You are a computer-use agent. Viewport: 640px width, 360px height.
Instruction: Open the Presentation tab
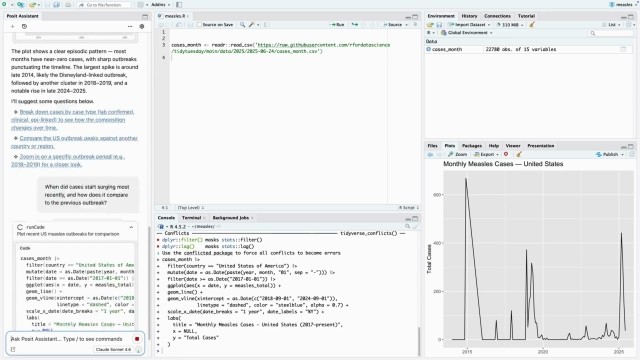[540, 146]
